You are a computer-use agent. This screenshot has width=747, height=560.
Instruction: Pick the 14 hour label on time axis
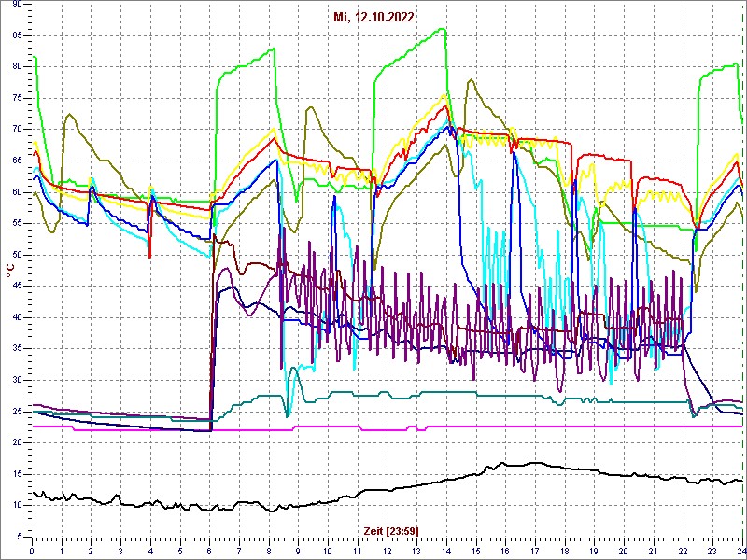pos(446,552)
